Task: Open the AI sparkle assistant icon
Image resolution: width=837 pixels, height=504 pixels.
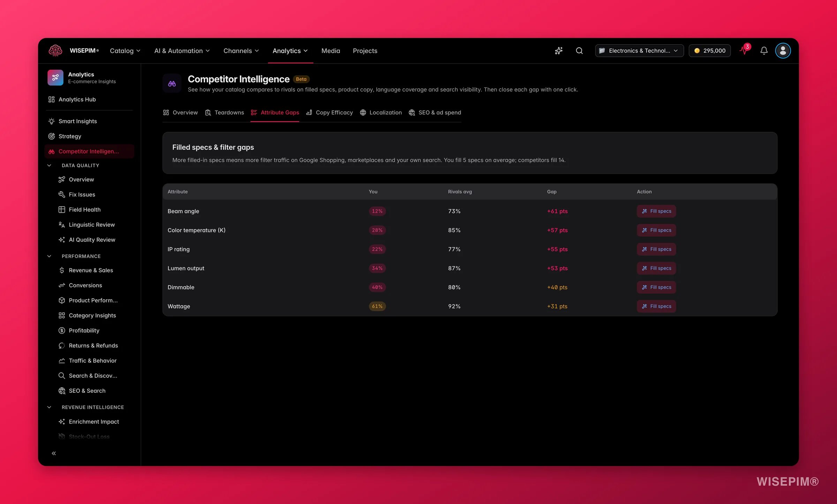Action: click(559, 51)
